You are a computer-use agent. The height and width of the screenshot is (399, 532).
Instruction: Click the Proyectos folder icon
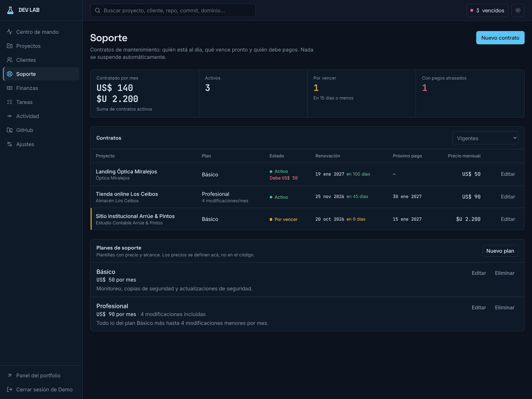click(x=10, y=46)
